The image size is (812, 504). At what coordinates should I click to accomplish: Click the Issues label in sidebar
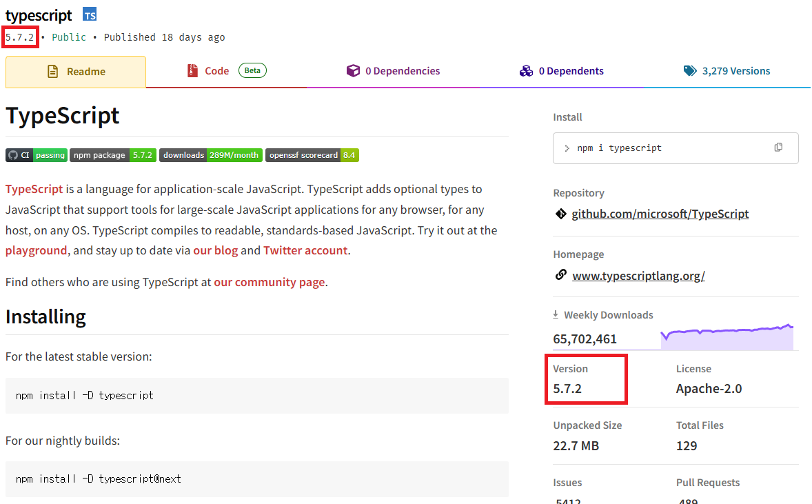tap(567, 483)
